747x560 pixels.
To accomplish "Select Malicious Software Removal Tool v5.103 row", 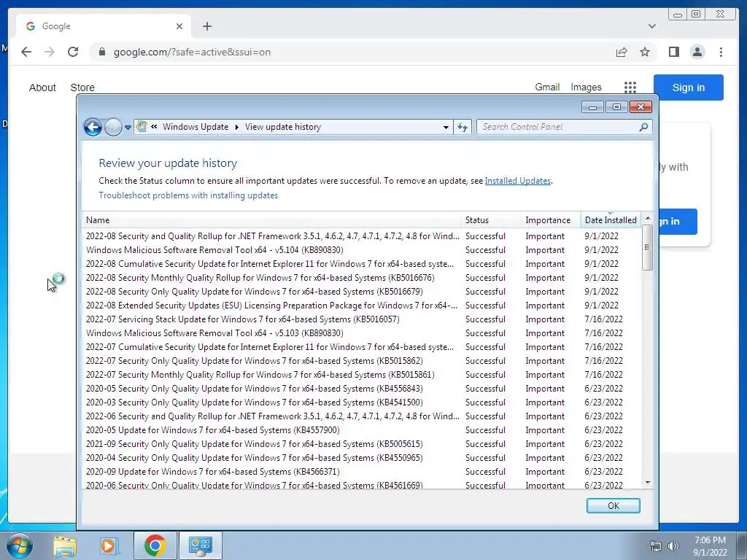I will pyautogui.click(x=362, y=332).
